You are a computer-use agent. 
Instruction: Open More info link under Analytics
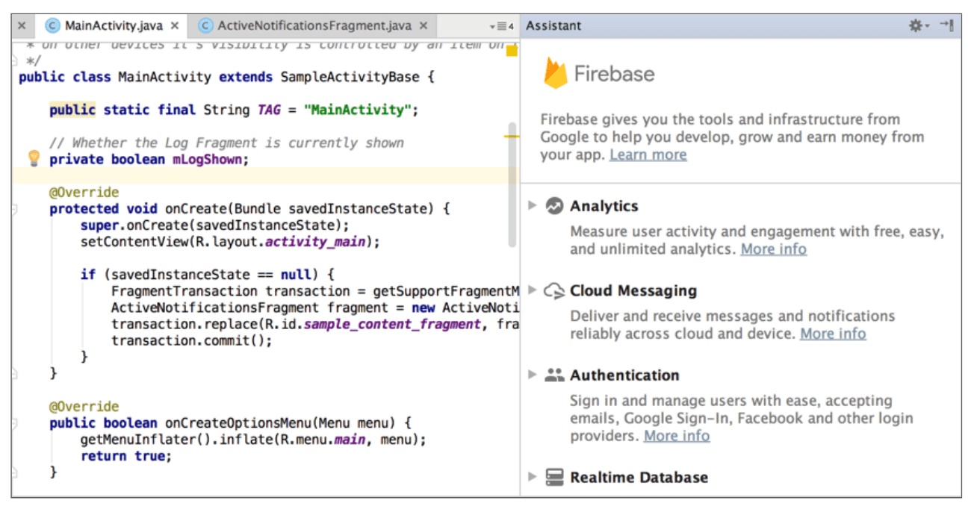point(773,249)
